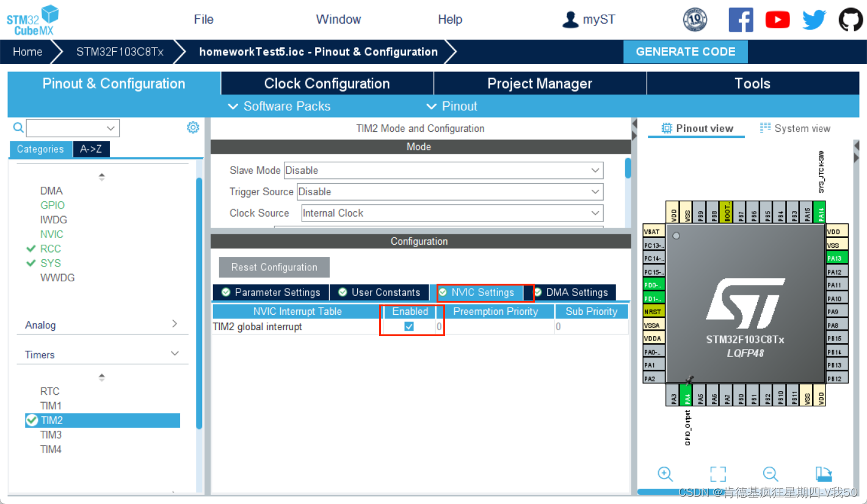Select TIM3 in the Timers list
867x504 pixels.
[x=51, y=435]
